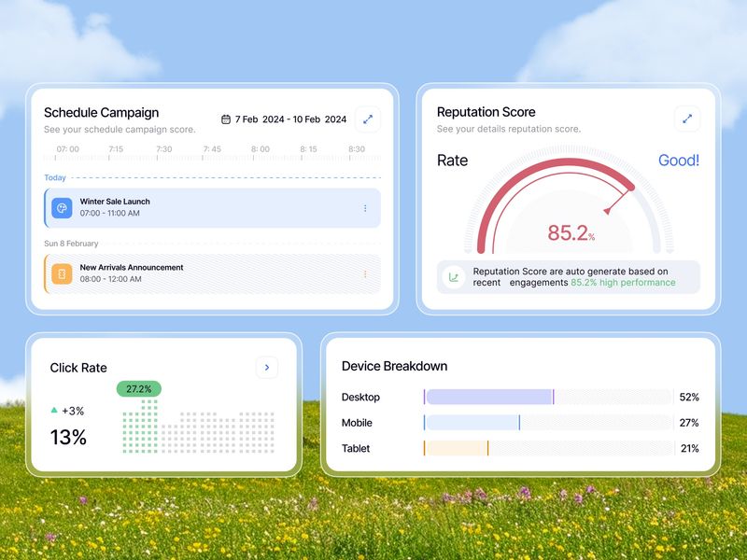Click the Good! rating label
The width and height of the screenshot is (747, 560).
pos(681,161)
